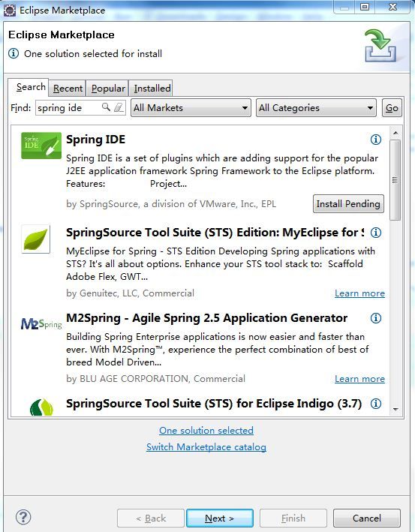Click the Spring IDE info icon
This screenshot has height=532, width=415.
(376, 140)
